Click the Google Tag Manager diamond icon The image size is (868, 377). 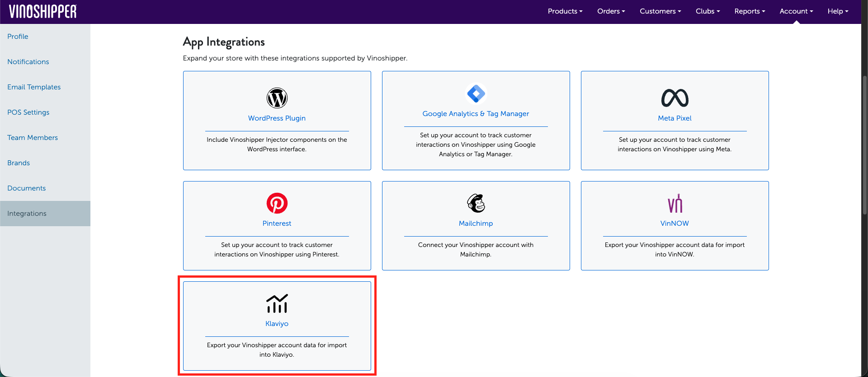coord(476,94)
